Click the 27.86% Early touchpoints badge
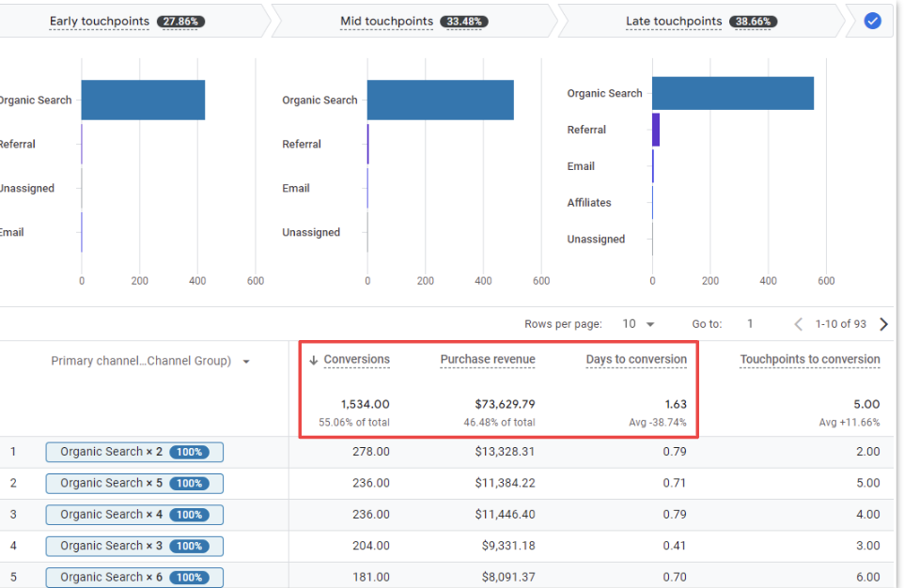Image resolution: width=904 pixels, height=588 pixels. pyautogui.click(x=180, y=22)
